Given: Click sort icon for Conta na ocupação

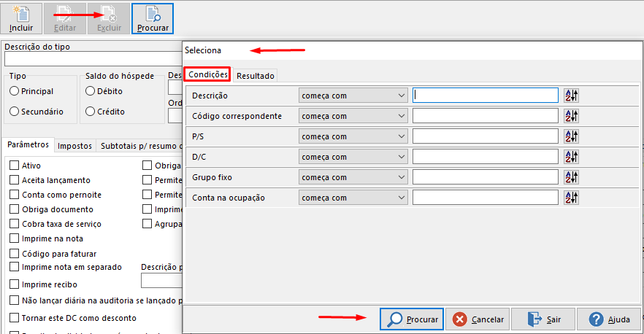Looking at the screenshot, I should click(571, 198).
